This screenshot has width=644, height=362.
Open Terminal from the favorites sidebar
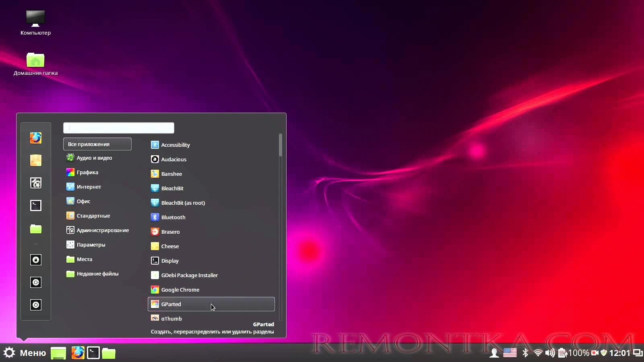pos(36,206)
